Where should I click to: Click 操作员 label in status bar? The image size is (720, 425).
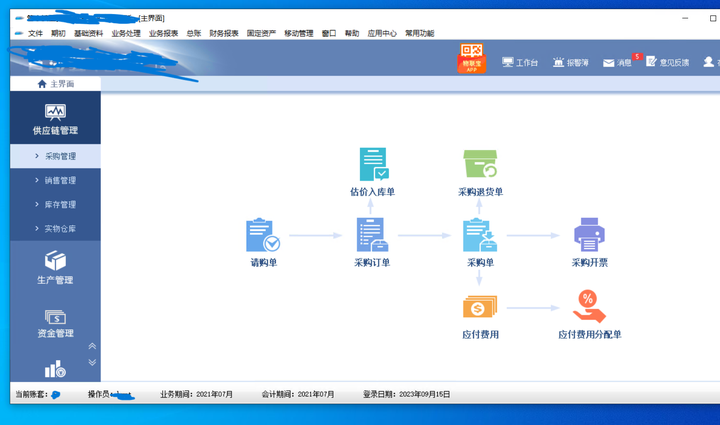99,394
